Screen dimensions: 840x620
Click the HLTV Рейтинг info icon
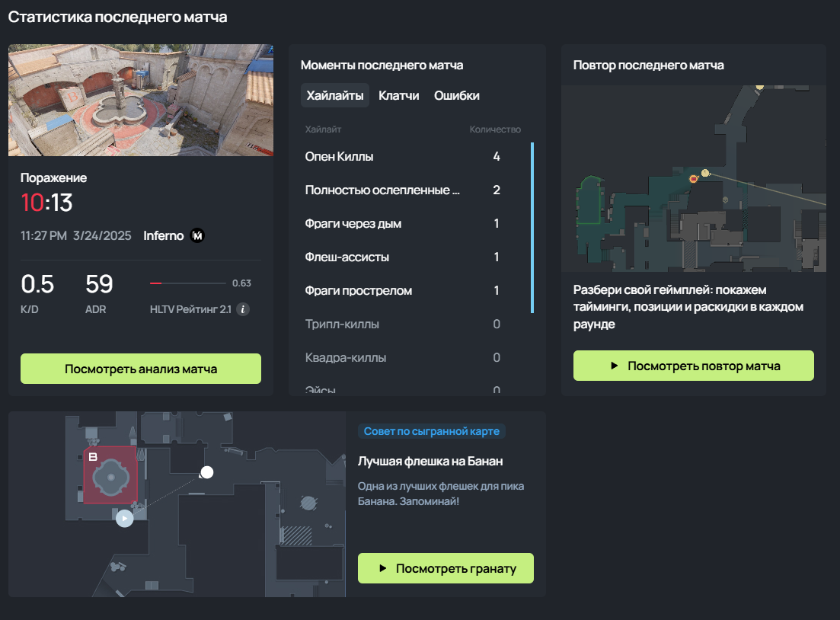tap(243, 308)
